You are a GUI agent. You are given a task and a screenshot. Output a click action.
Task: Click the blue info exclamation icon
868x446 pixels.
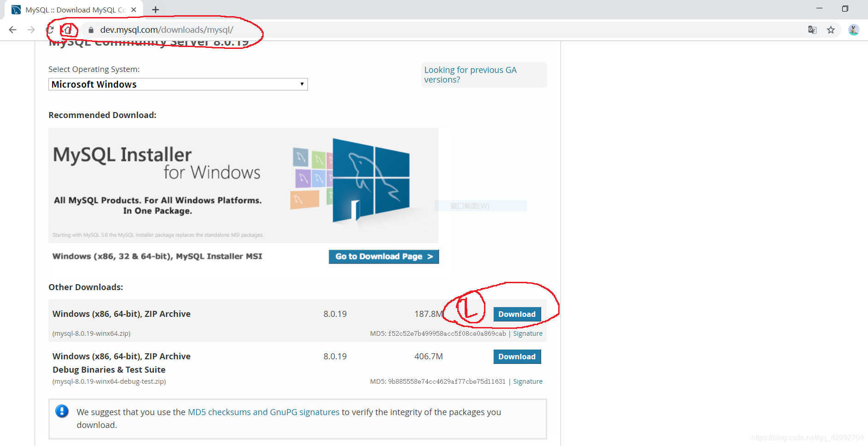(x=62, y=411)
